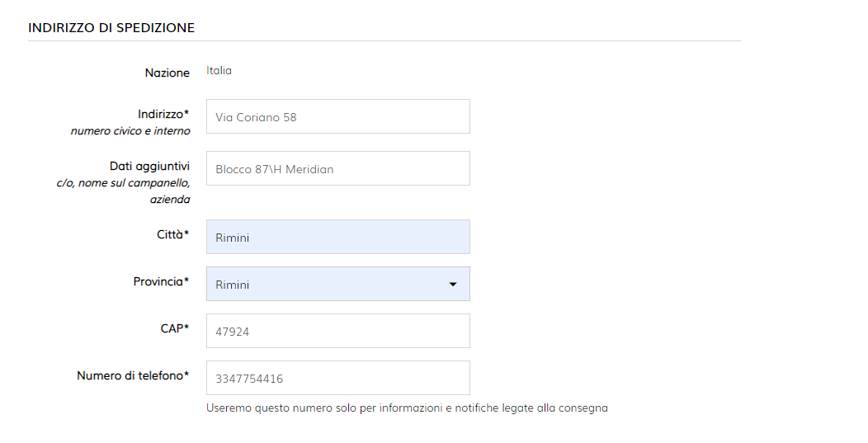The image size is (868, 443).
Task: Click the Italia country value
Action: click(x=219, y=71)
